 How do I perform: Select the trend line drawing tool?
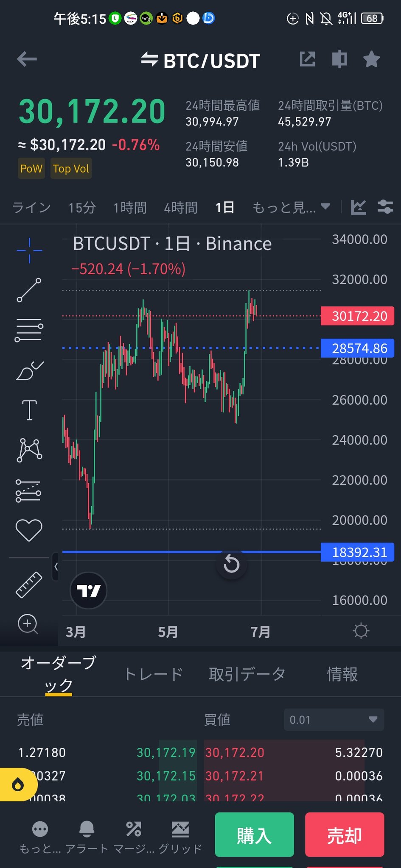29,290
